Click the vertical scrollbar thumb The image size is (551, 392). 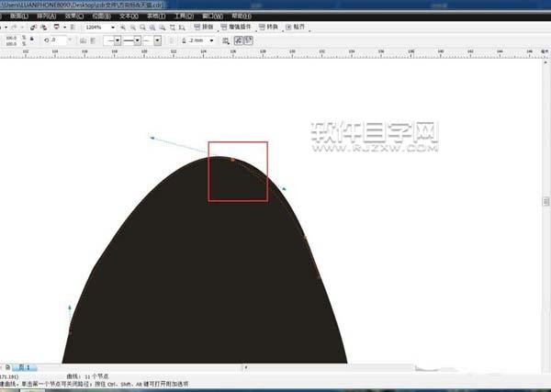coord(545,202)
